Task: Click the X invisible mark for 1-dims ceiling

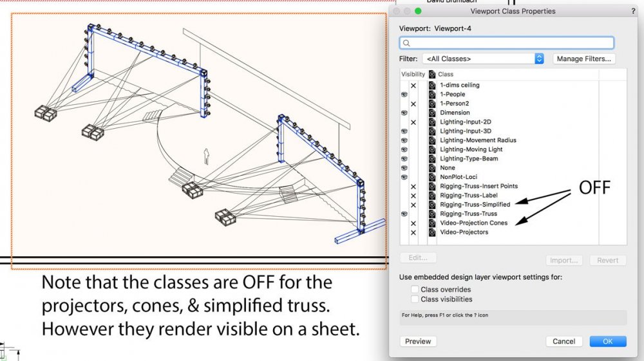Action: tap(413, 86)
